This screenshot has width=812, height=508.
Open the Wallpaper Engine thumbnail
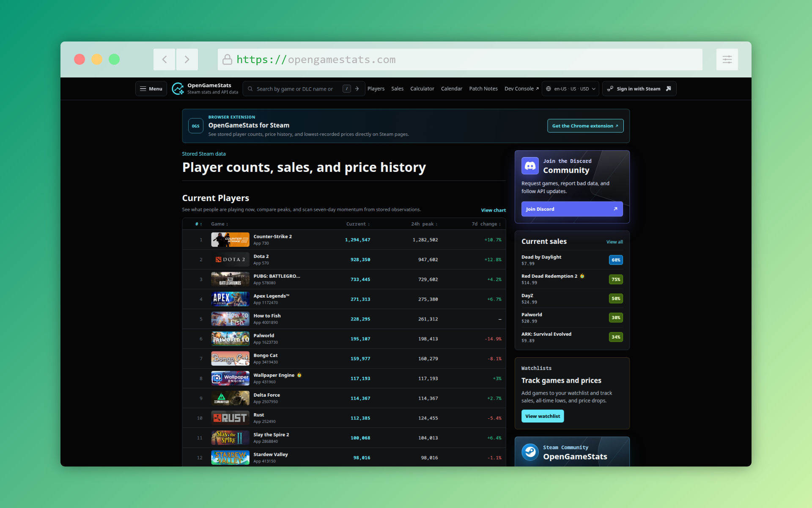[x=230, y=378]
